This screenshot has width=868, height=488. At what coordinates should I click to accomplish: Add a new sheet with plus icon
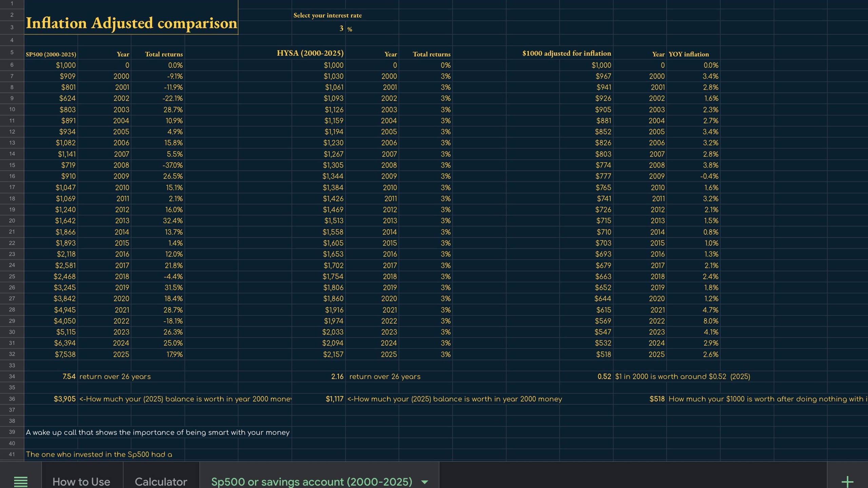pyautogui.click(x=847, y=481)
